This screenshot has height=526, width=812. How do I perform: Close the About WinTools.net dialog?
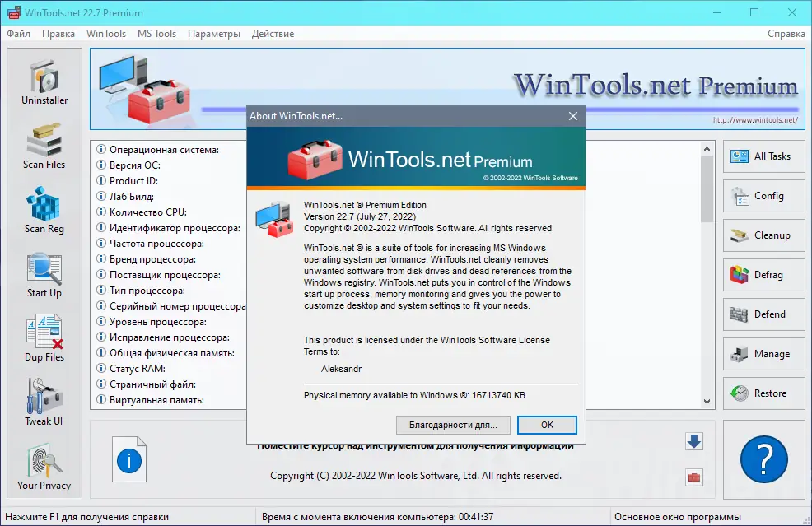(x=572, y=116)
